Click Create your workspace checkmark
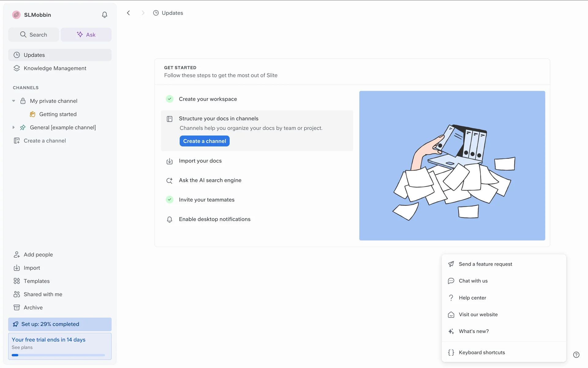Screen dimensions: 588x368 169,99
